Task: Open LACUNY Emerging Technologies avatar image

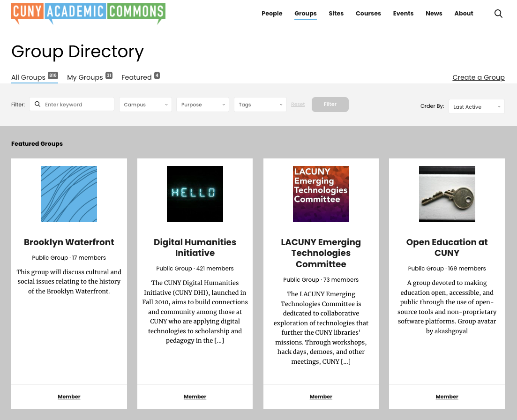Action: point(321,194)
